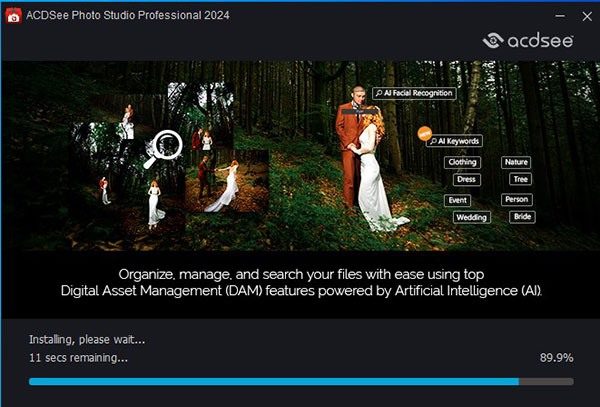Click the magnifying glass over the photos
Viewport: 600px width, 407px height.
(167, 148)
